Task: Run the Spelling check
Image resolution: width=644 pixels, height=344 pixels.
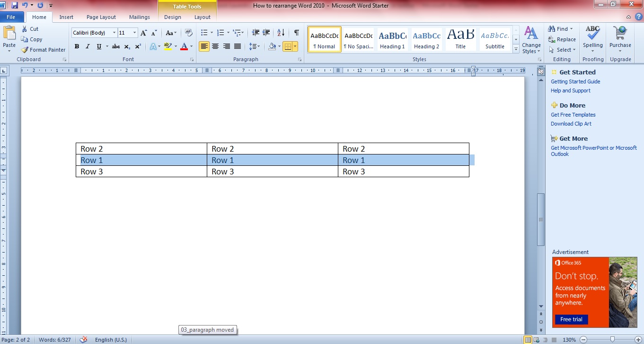Action: 593,38
